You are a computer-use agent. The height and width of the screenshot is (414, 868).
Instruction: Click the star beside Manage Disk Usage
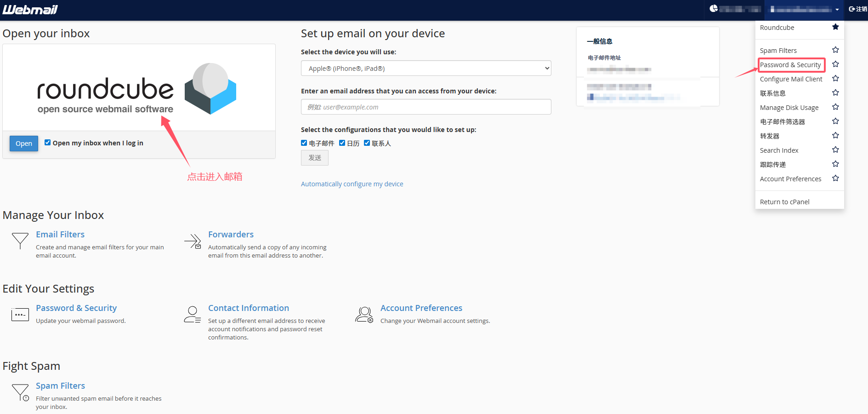tap(835, 107)
